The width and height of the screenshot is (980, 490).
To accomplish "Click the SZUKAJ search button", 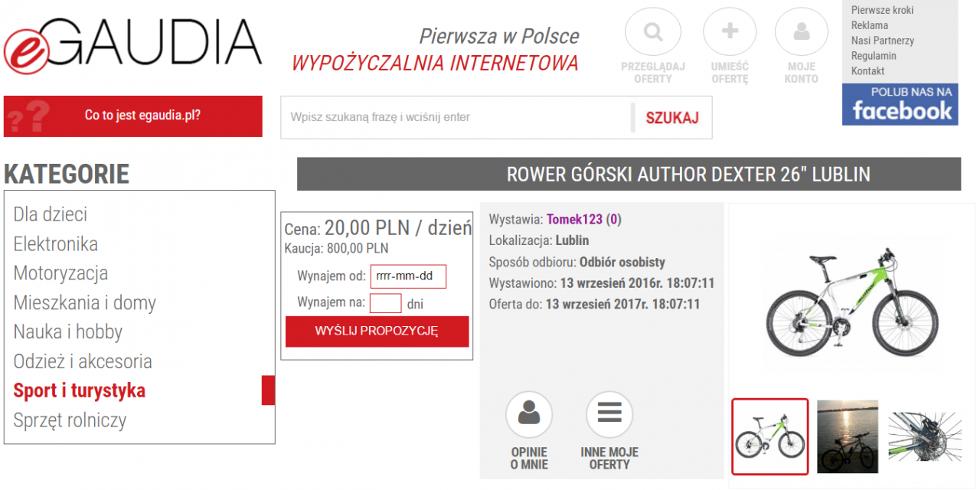I will (x=672, y=118).
